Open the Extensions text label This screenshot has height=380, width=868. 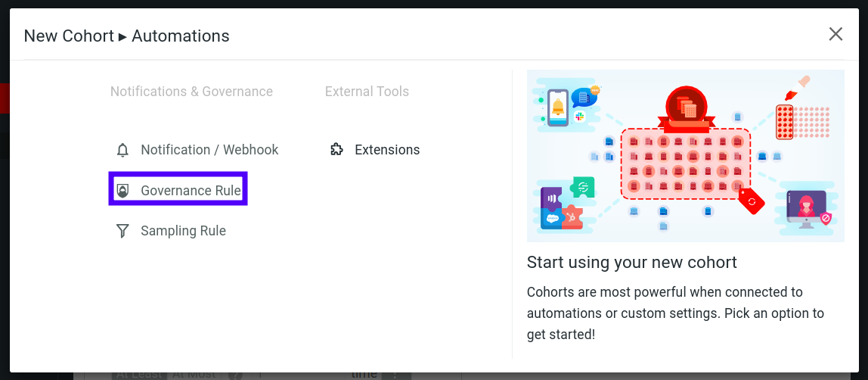[387, 150]
